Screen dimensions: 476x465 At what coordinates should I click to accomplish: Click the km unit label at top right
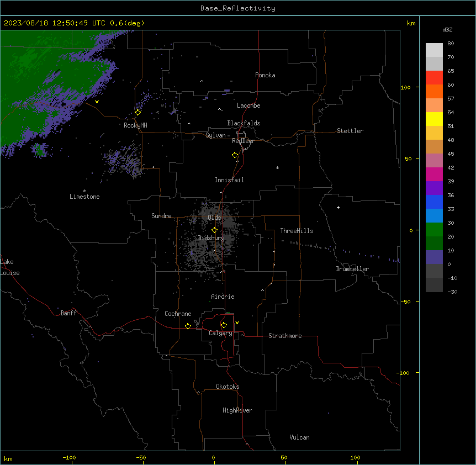411,23
